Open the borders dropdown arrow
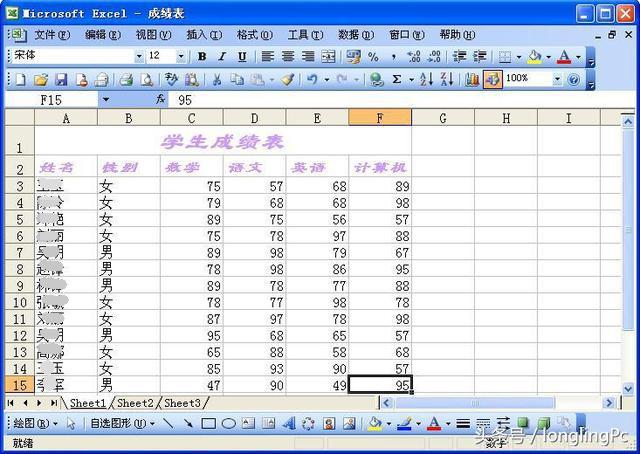The height and width of the screenshot is (454, 640). coord(519,57)
